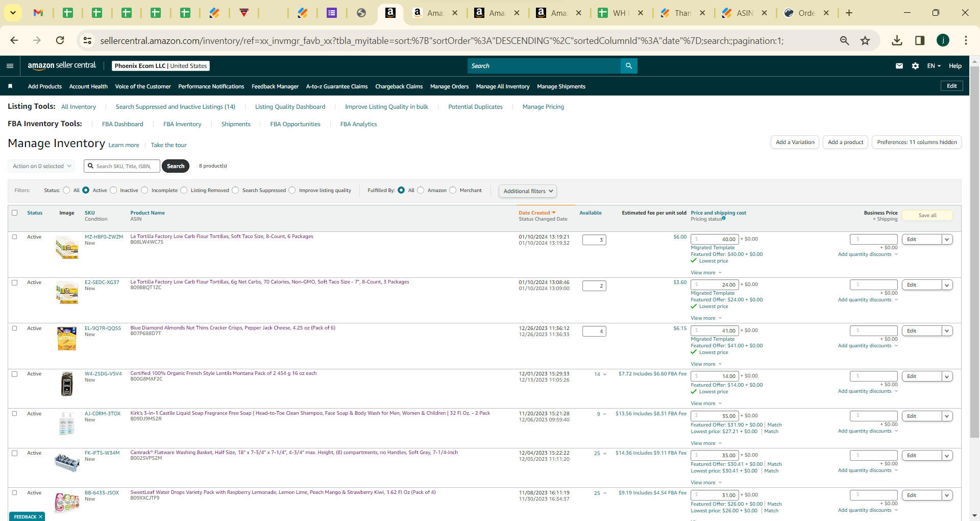Open Listing Quality Dashboard link
This screenshot has height=521, width=980.
[x=290, y=107]
